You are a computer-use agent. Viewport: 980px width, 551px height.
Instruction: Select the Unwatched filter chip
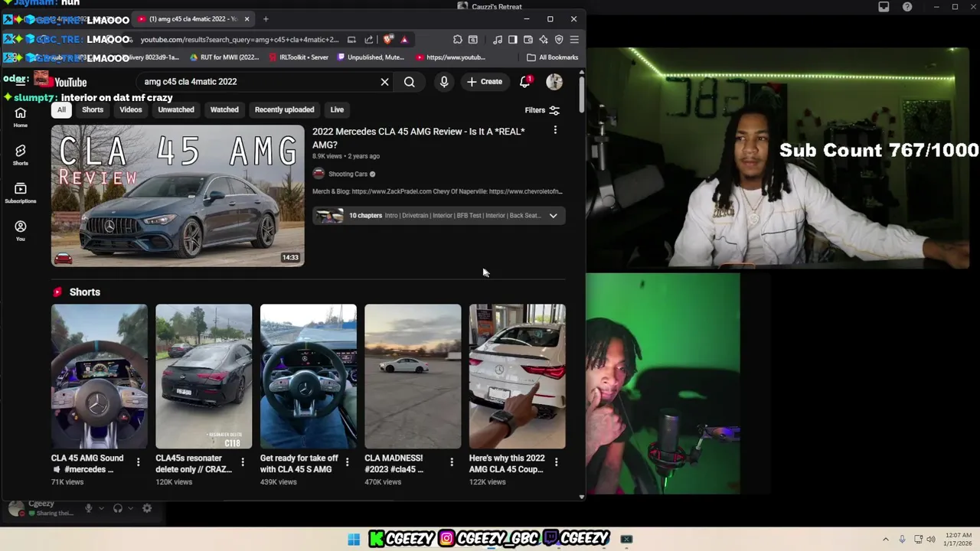(x=176, y=110)
